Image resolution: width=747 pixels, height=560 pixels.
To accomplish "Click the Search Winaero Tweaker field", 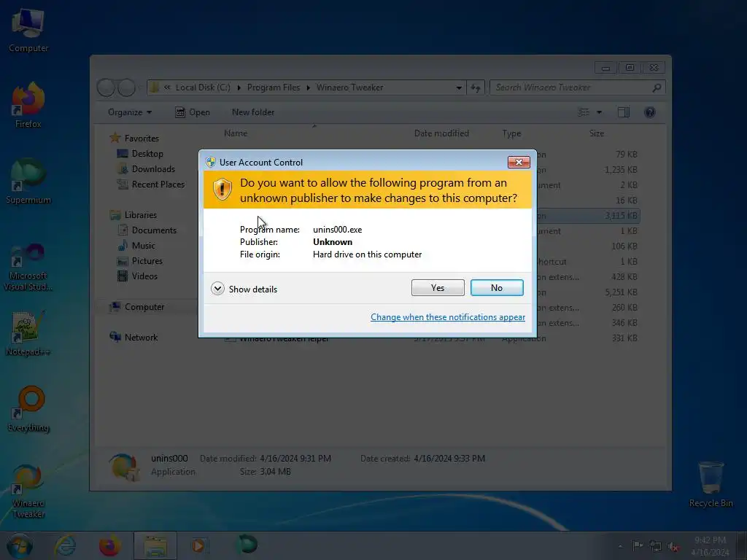I will [577, 87].
